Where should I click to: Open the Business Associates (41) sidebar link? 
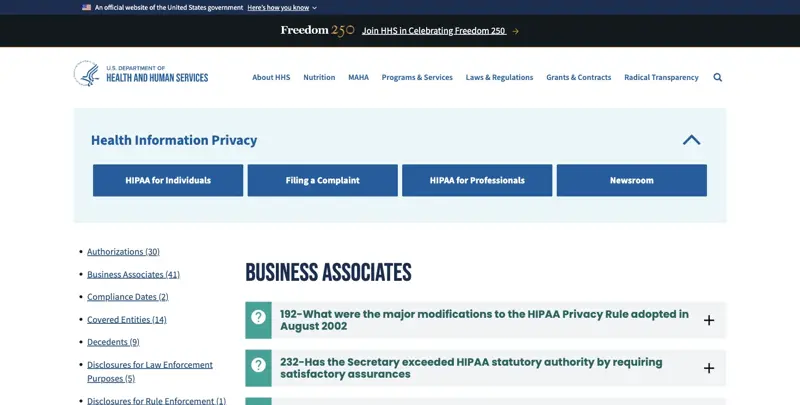click(133, 274)
